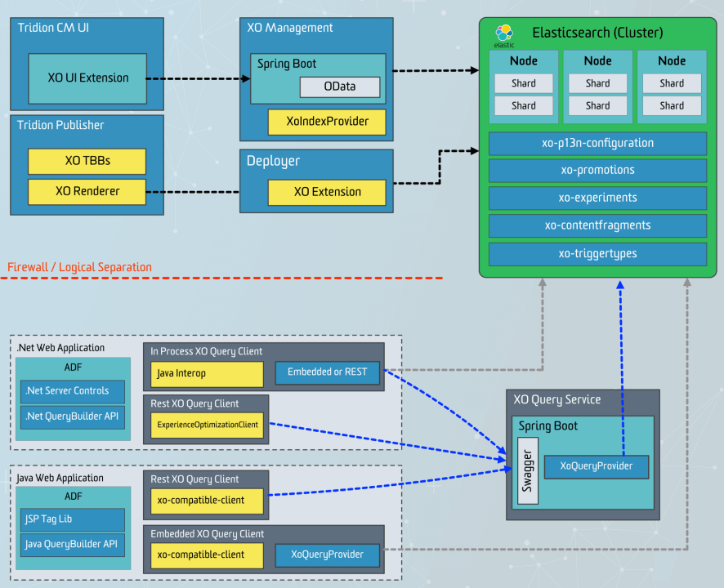724x588 pixels.
Task: Click ADF heading in .Net Web Application
Action: (73, 367)
